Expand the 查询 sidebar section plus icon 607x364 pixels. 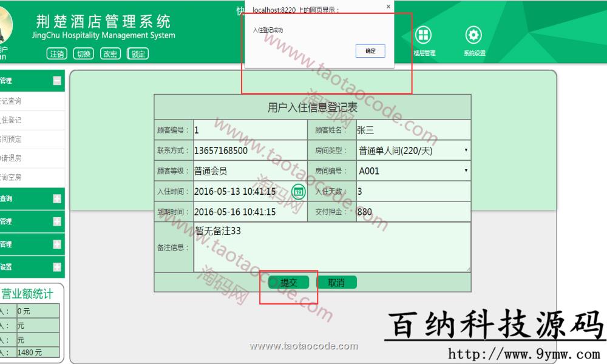click(57, 198)
